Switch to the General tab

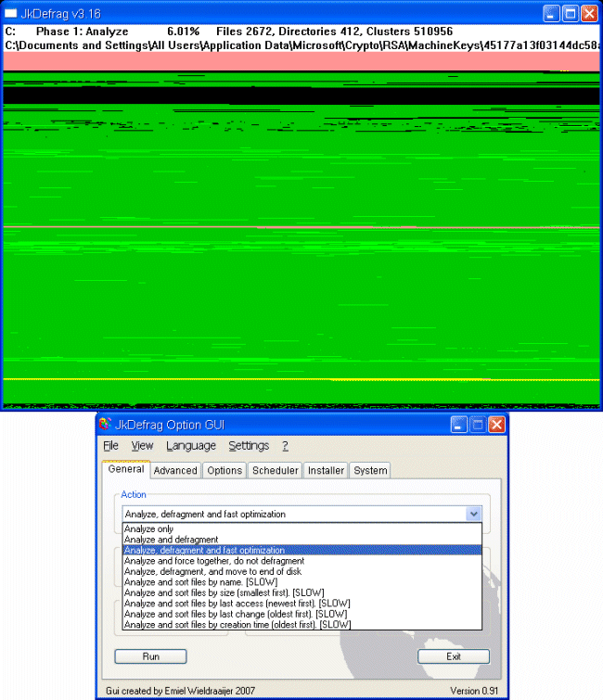click(126, 469)
